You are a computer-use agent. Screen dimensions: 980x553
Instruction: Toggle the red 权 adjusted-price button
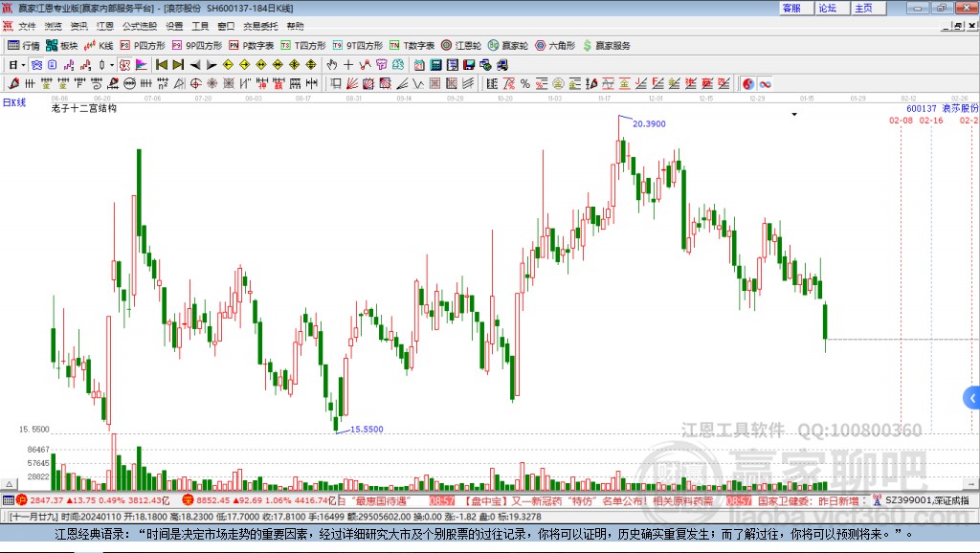pyautogui.click(x=125, y=65)
